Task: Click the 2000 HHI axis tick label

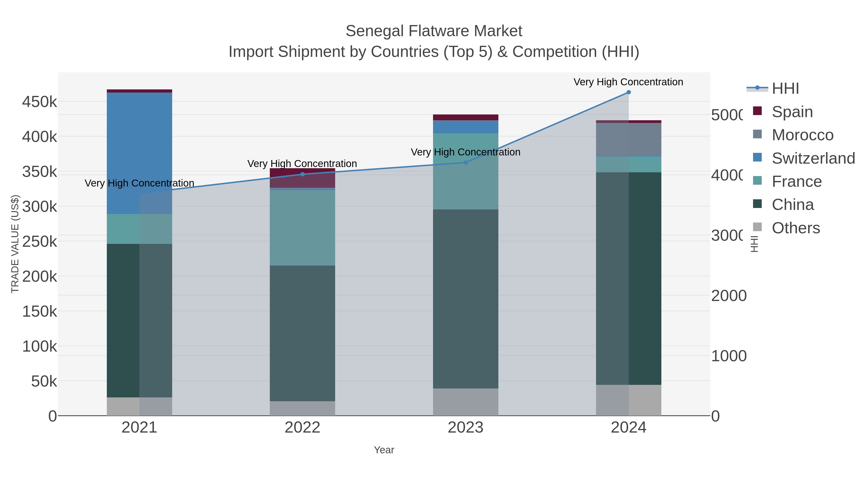Action: [729, 296]
